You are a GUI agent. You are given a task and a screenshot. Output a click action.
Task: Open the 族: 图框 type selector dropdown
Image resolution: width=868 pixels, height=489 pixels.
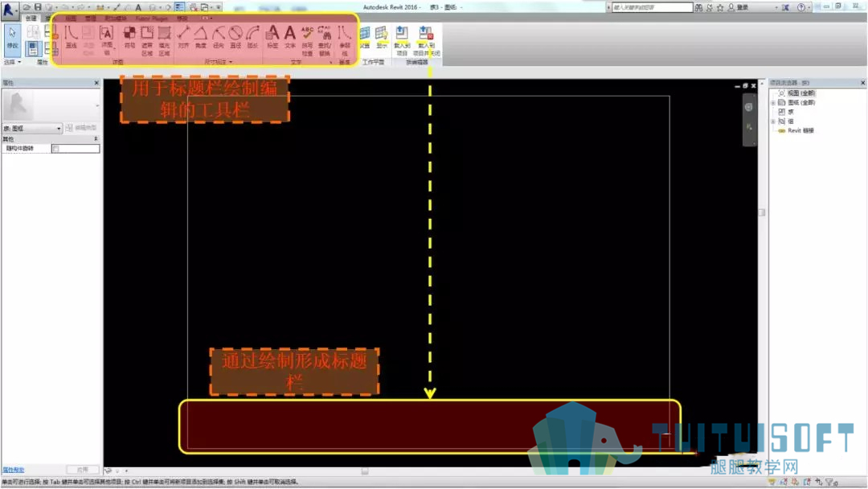point(32,129)
